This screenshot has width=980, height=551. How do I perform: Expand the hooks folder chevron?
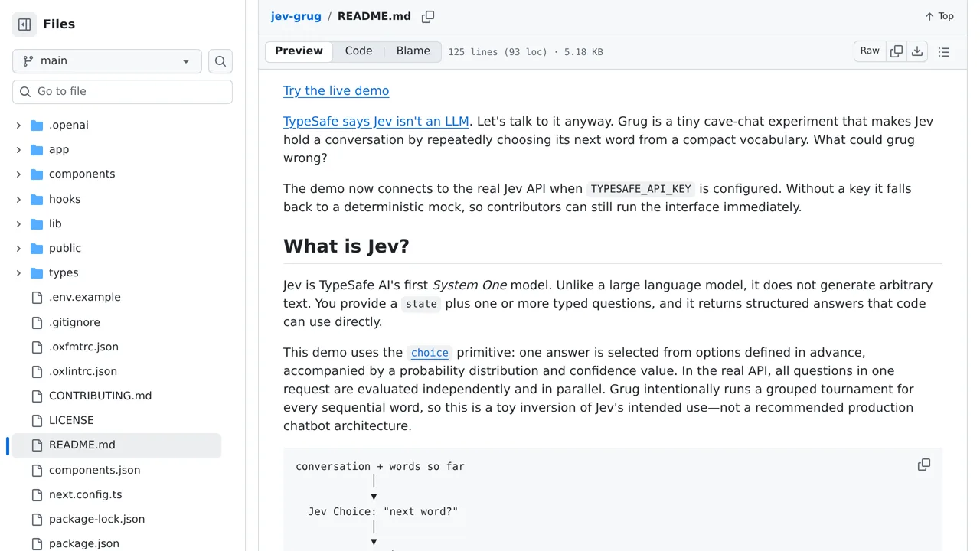tap(18, 199)
